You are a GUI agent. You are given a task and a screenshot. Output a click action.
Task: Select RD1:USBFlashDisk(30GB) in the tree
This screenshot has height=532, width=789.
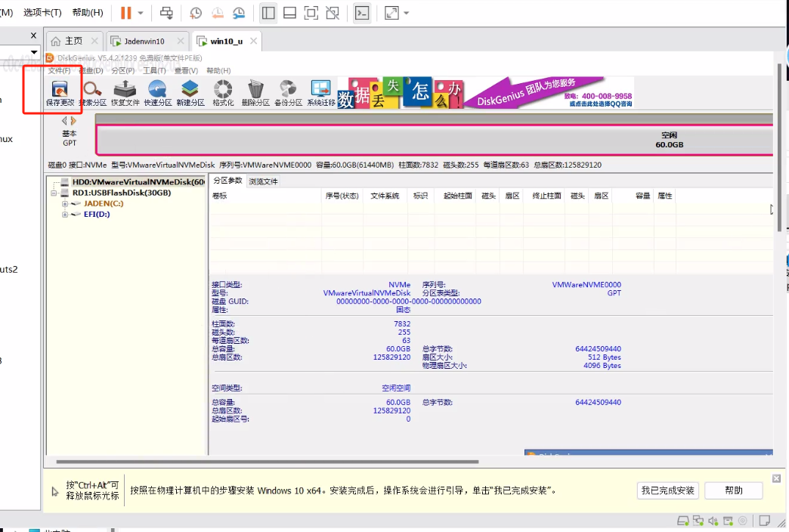[122, 193]
